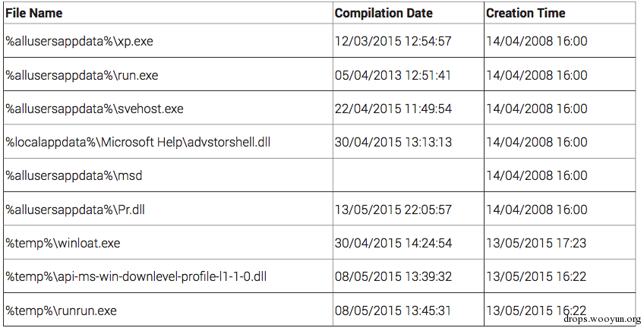The height and width of the screenshot is (328, 644).
Task: Click compilation date 12/03/2015 12:54:57
Action: coord(393,41)
